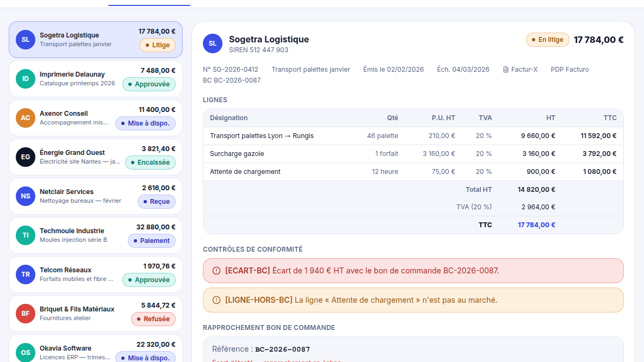
Task: Click the Paiement status badge
Action: [152, 240]
